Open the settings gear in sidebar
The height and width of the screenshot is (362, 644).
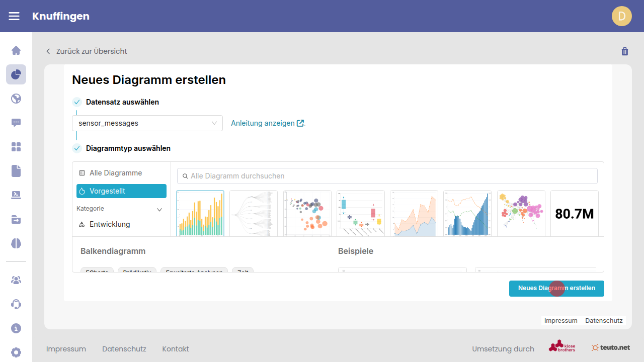coord(16,352)
